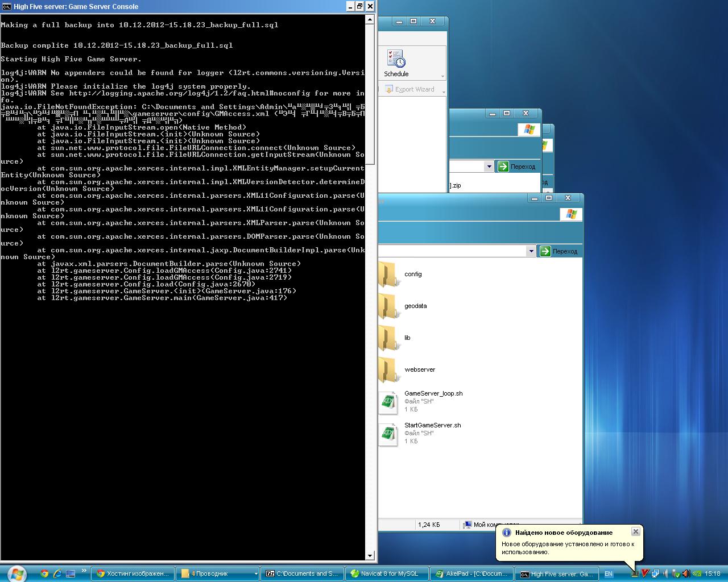Screen dimensions: 728x582
Task: Click the Start button orb
Action: [16, 573]
